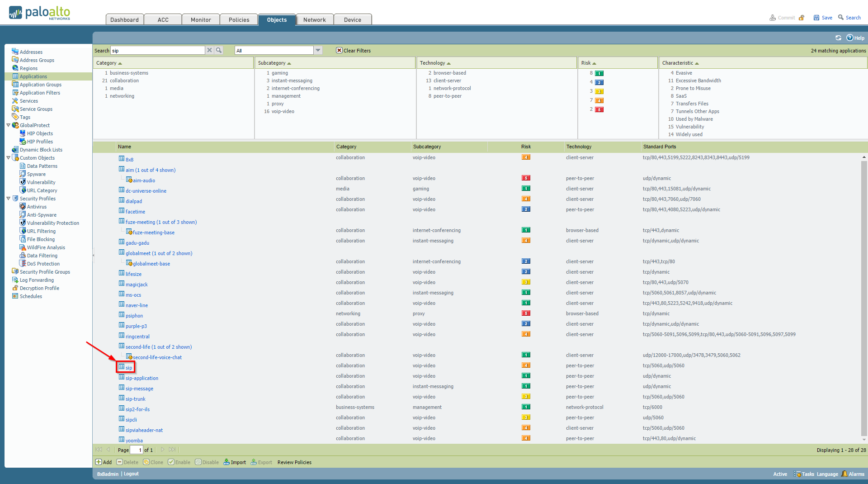Image resolution: width=868 pixels, height=484 pixels.
Task: Open the All filter dropdown arrow
Action: pyautogui.click(x=318, y=50)
